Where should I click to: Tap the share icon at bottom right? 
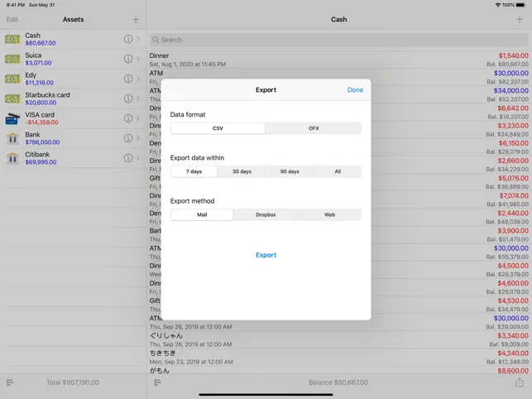pyautogui.click(x=519, y=382)
